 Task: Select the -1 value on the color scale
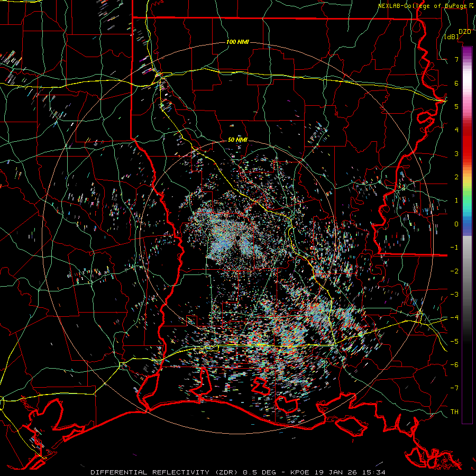(x=454, y=248)
